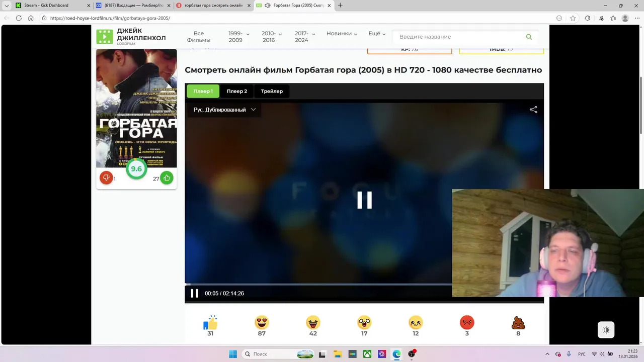644x362 pixels.
Task: Open the taskbar clock showing 21:23
Action: [x=628, y=354]
